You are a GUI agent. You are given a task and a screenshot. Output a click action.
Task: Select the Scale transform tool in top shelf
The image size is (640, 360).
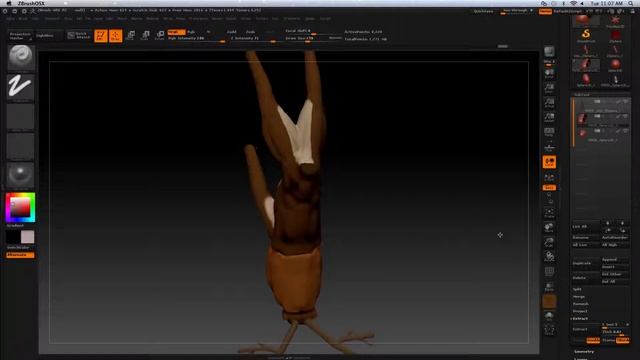[145, 36]
